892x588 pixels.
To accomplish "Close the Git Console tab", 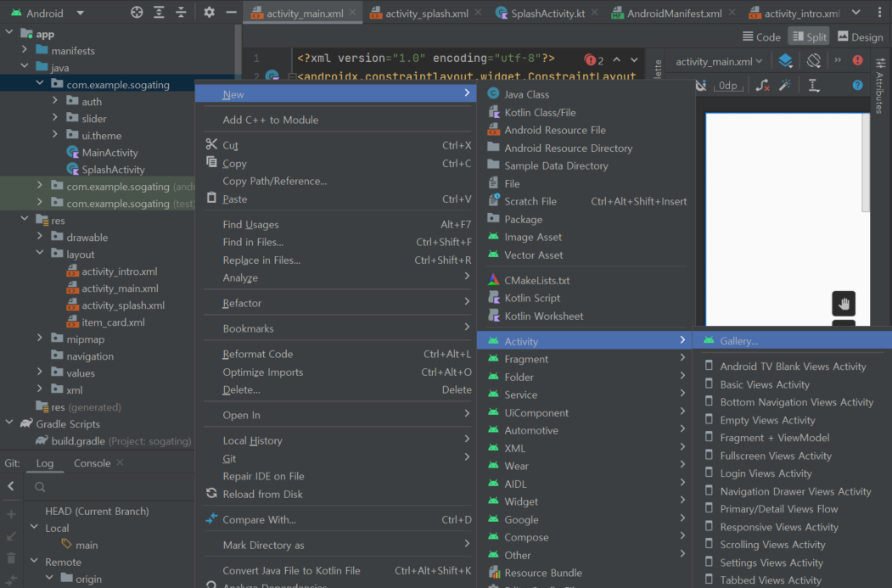I will coord(120,463).
